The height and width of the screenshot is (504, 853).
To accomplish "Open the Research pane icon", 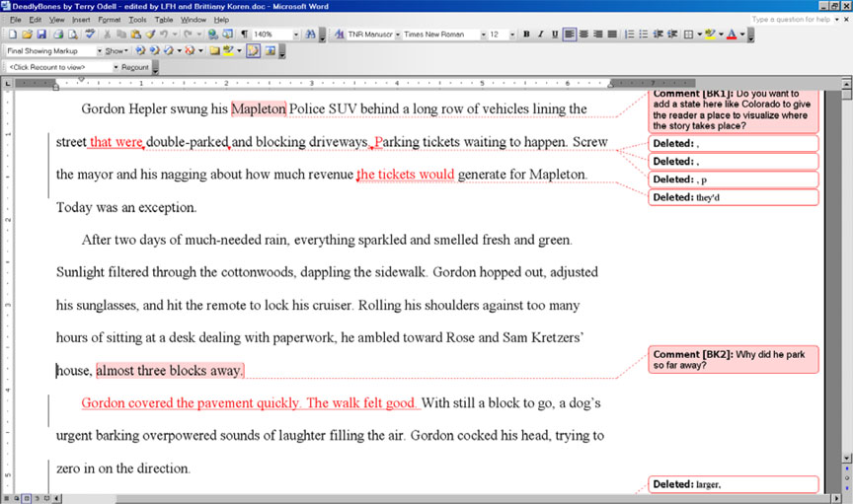I will pyautogui.click(x=227, y=35).
